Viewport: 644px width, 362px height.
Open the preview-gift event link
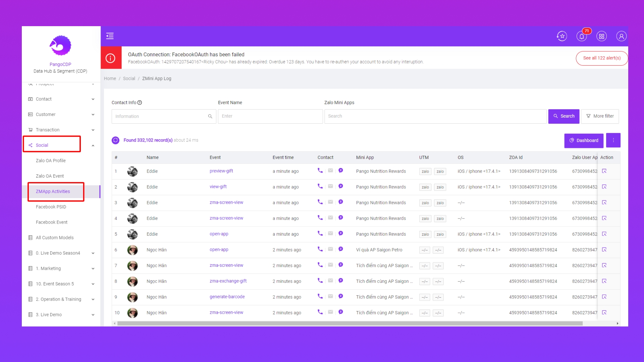pos(221,171)
